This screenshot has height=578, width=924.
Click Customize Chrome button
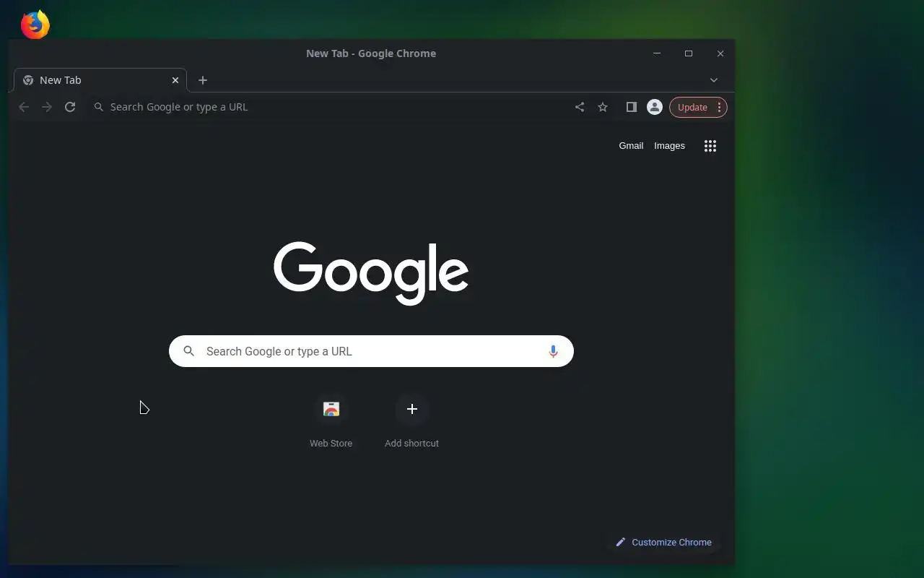[x=663, y=543]
